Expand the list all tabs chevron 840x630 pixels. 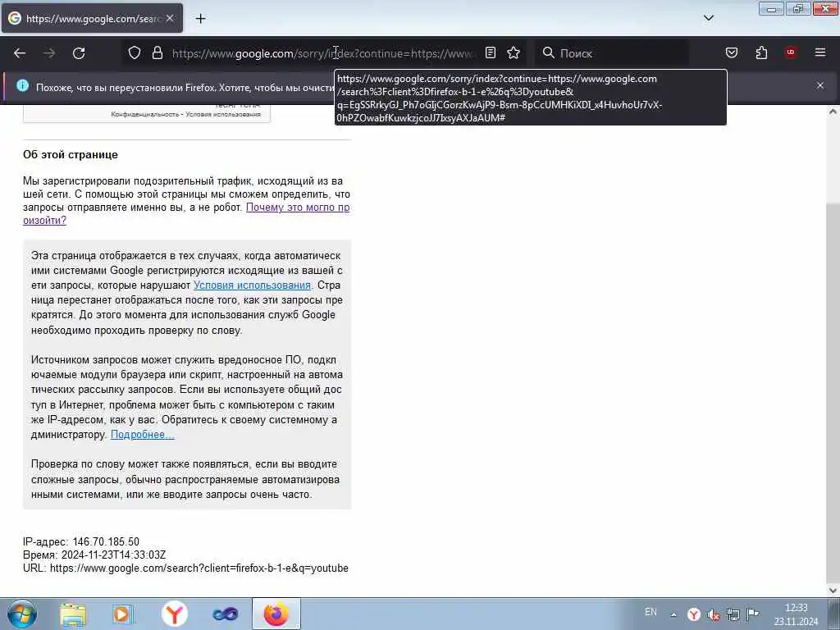[x=709, y=18]
